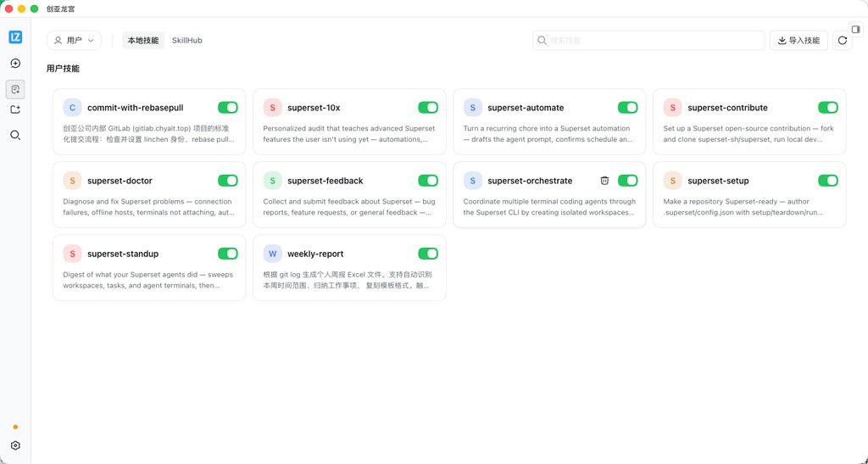Click the superset-feedback title text

click(x=325, y=181)
